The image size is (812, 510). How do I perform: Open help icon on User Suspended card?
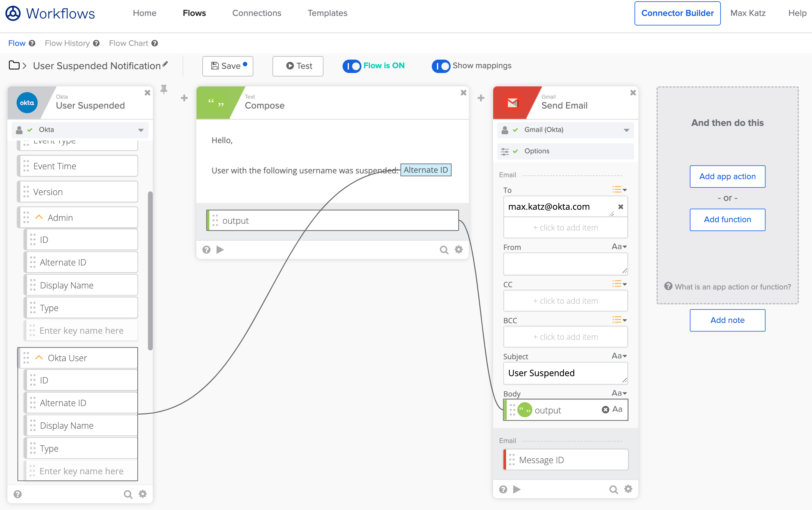click(x=18, y=494)
